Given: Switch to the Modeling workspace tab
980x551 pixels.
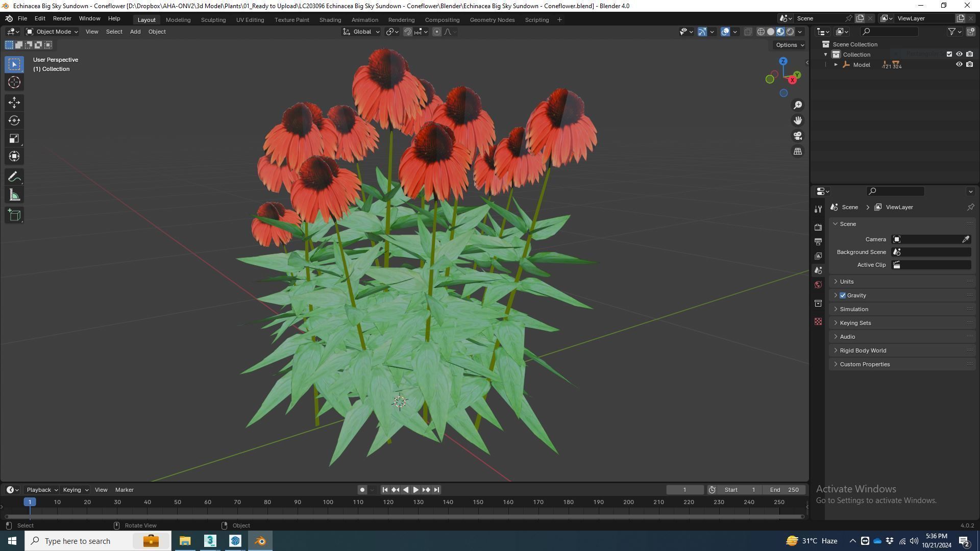Looking at the screenshot, I should 178,20.
